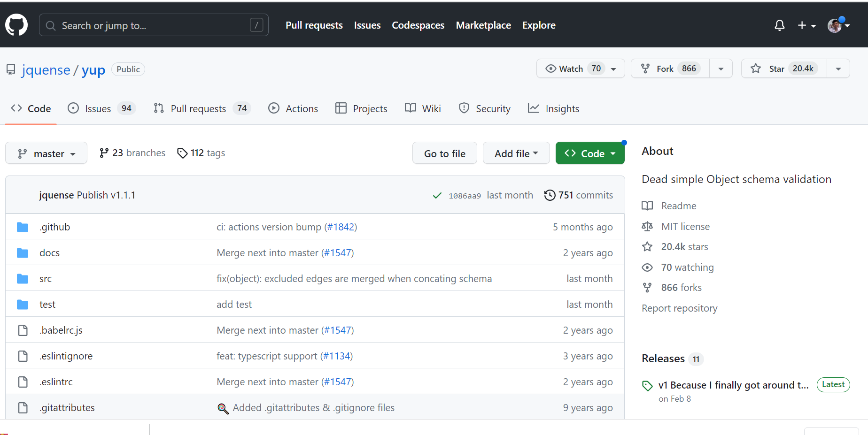Image resolution: width=868 pixels, height=435 pixels.
Task: Open the docs folder
Action: click(49, 253)
